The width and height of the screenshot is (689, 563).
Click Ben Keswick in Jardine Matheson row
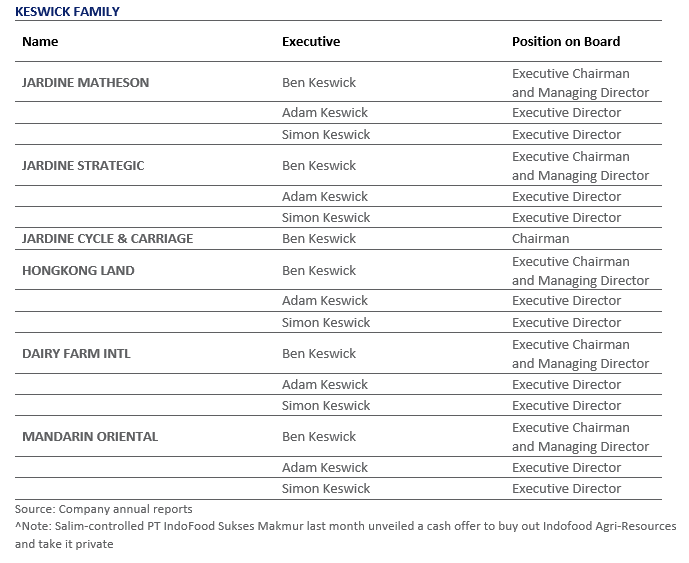point(319,83)
